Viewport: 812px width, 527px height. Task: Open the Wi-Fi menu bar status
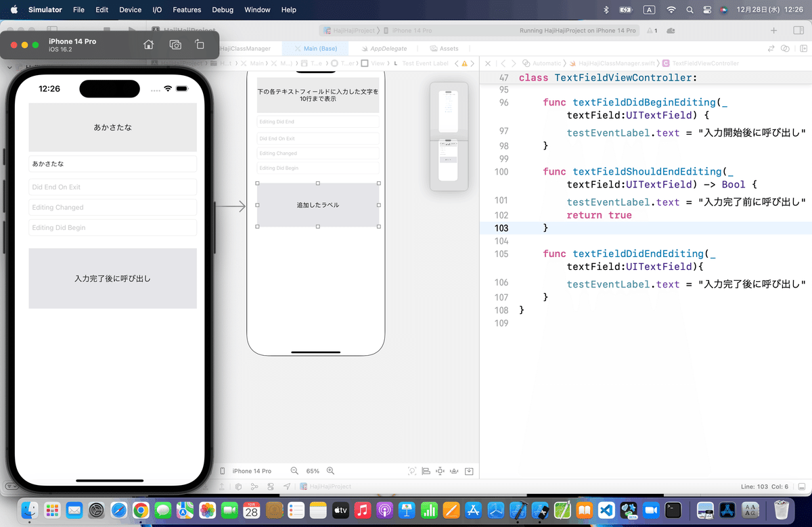(x=671, y=10)
